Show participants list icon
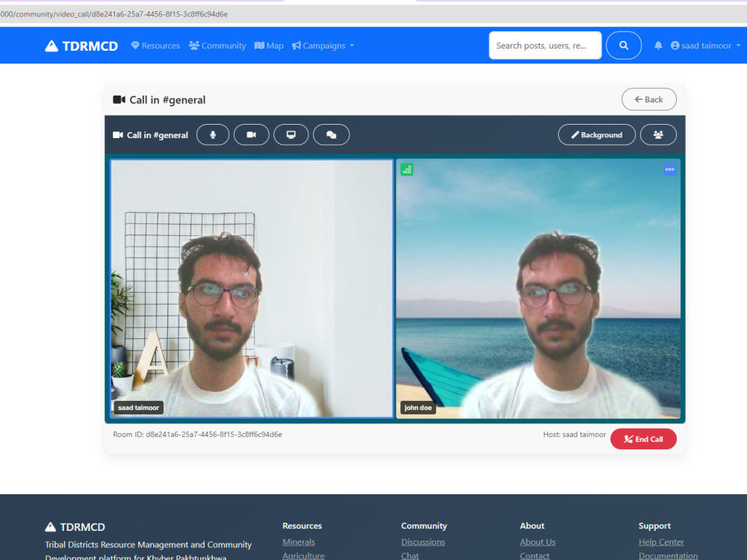The width and height of the screenshot is (747, 560). (658, 134)
